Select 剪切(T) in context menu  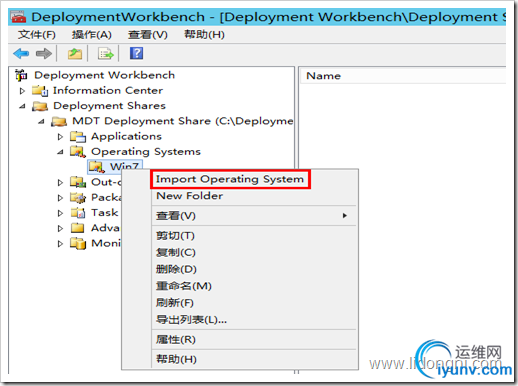tap(255, 236)
